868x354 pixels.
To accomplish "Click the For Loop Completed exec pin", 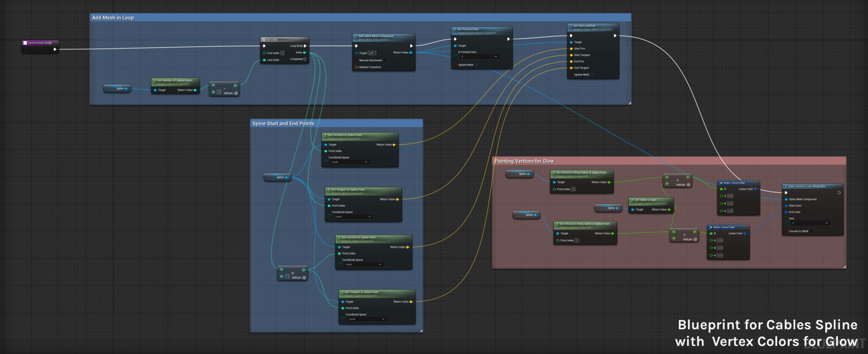I will [305, 59].
